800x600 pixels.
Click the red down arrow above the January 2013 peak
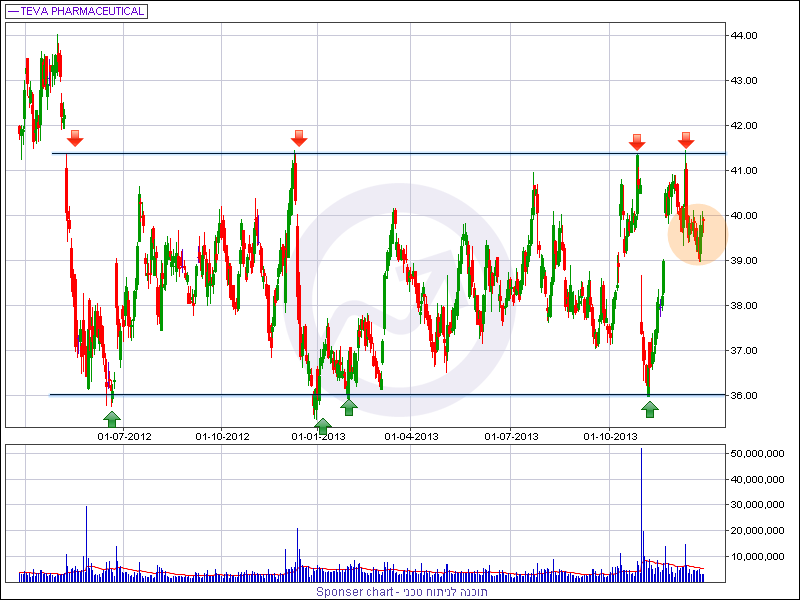(299, 138)
